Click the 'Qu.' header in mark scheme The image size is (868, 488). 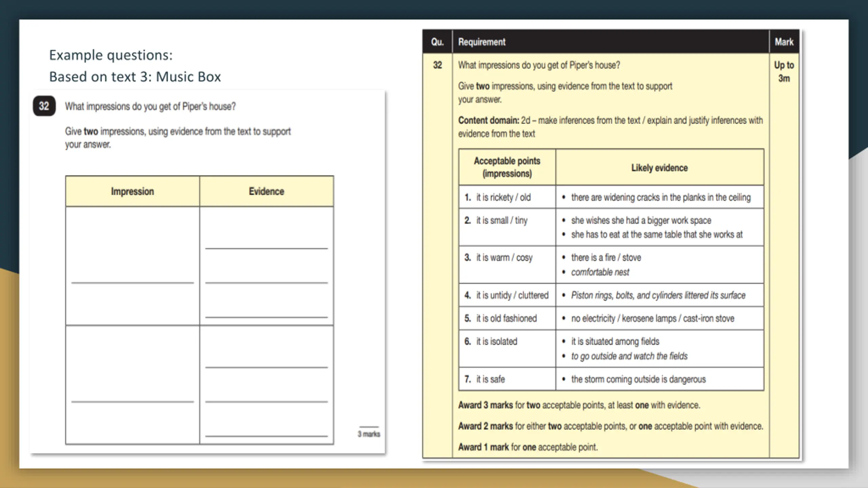437,42
